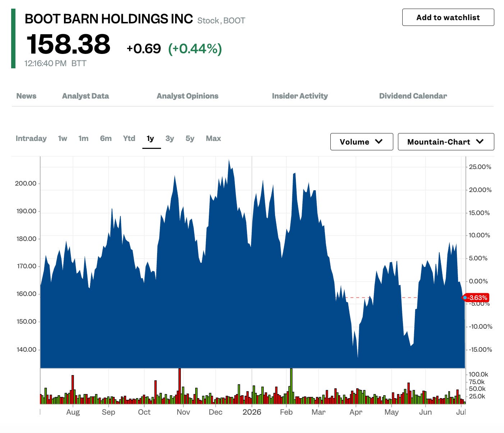The image size is (504, 433).
Task: Click the timestamp 12:16:40 PM
Action: [x=46, y=63]
